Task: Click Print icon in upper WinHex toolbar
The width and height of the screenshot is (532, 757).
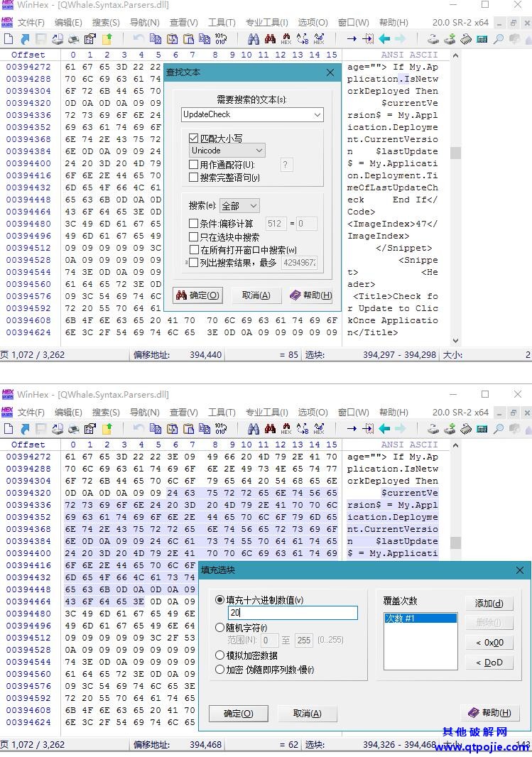Action: coord(73,38)
